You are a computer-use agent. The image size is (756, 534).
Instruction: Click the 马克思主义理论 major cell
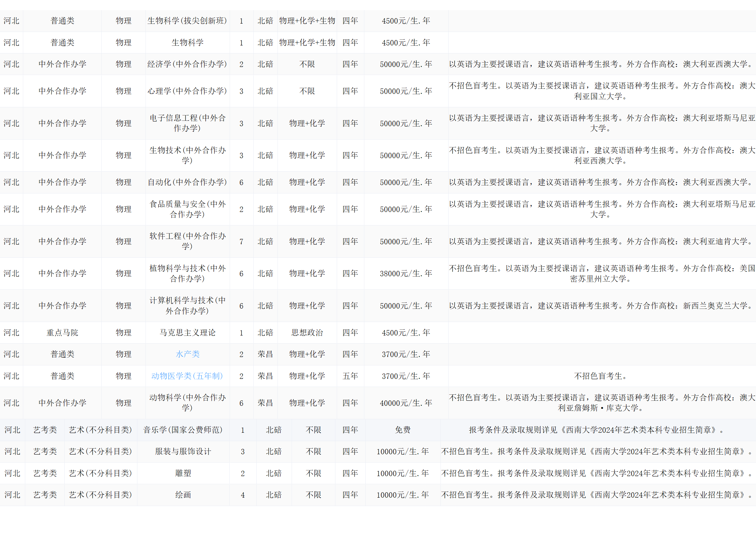pyautogui.click(x=187, y=332)
